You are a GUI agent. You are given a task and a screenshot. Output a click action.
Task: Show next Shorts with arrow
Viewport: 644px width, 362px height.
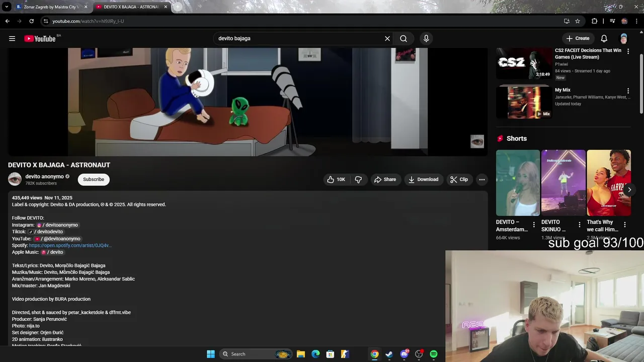[629, 190]
